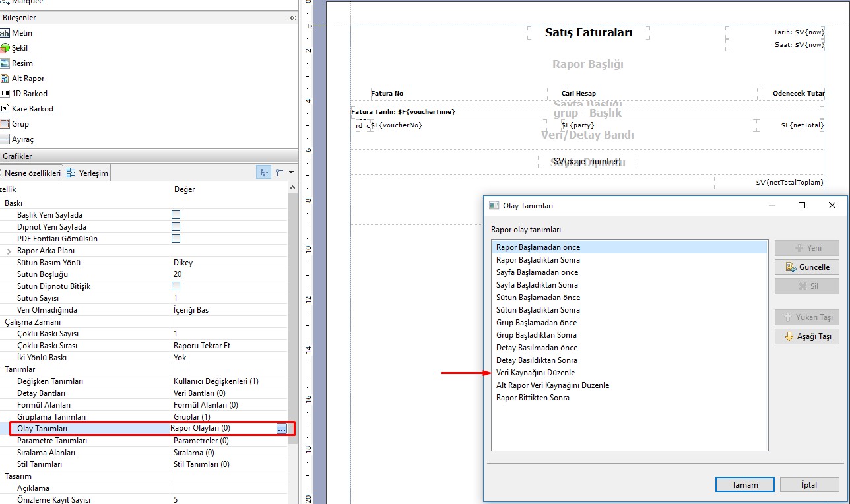Pick the 1D Barkod component

(x=5, y=94)
